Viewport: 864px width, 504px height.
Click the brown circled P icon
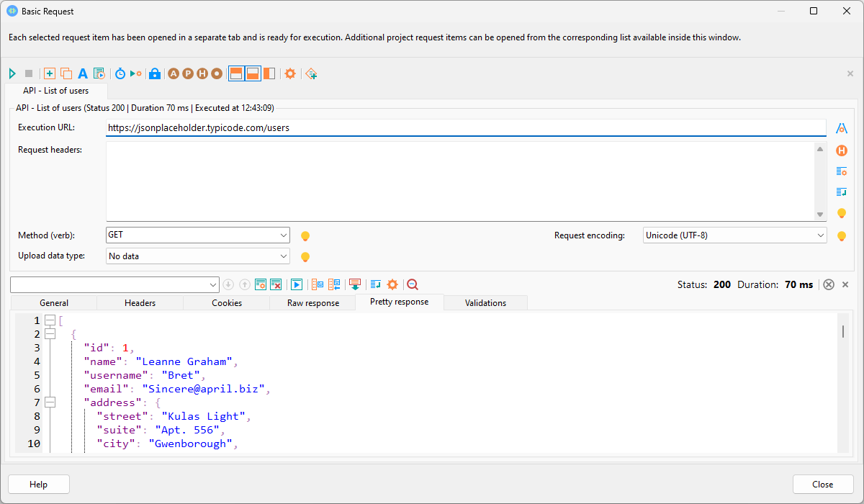point(188,73)
